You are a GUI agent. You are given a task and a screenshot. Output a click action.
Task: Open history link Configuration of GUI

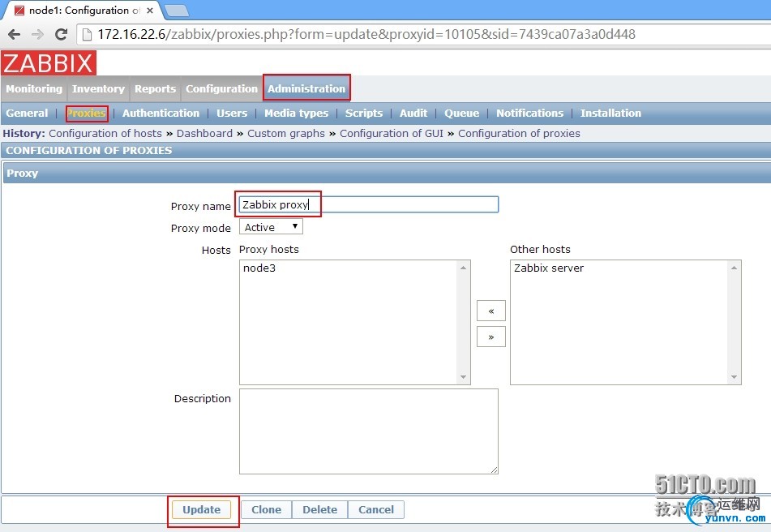(x=392, y=133)
